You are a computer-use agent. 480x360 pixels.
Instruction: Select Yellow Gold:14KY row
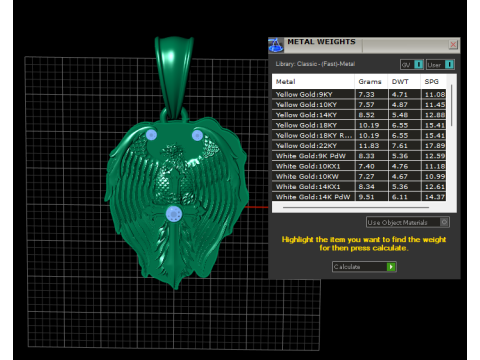pos(359,115)
